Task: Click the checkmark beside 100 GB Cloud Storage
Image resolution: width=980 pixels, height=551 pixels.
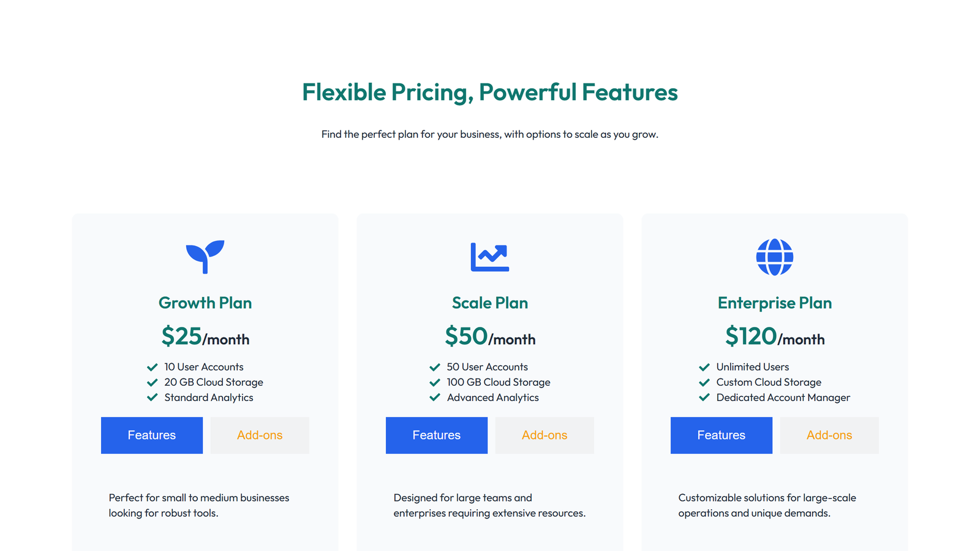Action: click(x=434, y=382)
